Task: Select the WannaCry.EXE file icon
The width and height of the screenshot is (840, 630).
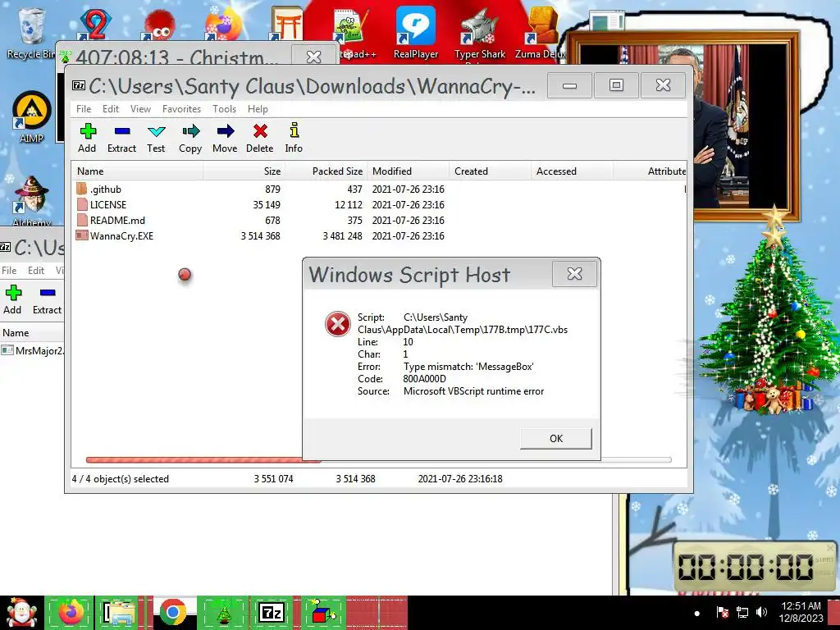Action: pyautogui.click(x=81, y=235)
